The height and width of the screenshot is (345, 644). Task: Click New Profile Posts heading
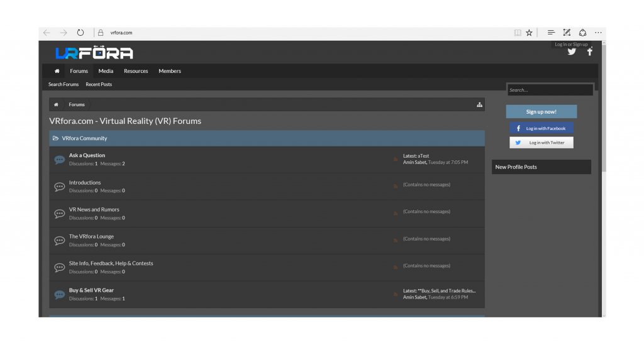[x=516, y=167]
